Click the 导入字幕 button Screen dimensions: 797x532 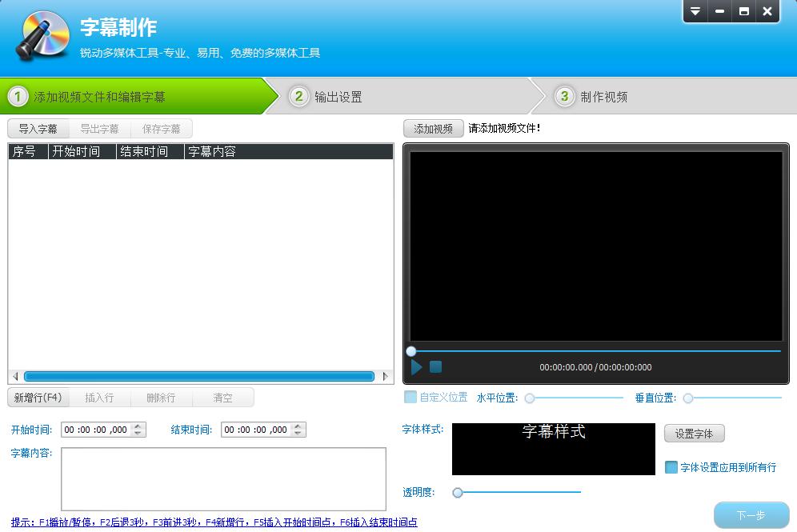(x=38, y=129)
